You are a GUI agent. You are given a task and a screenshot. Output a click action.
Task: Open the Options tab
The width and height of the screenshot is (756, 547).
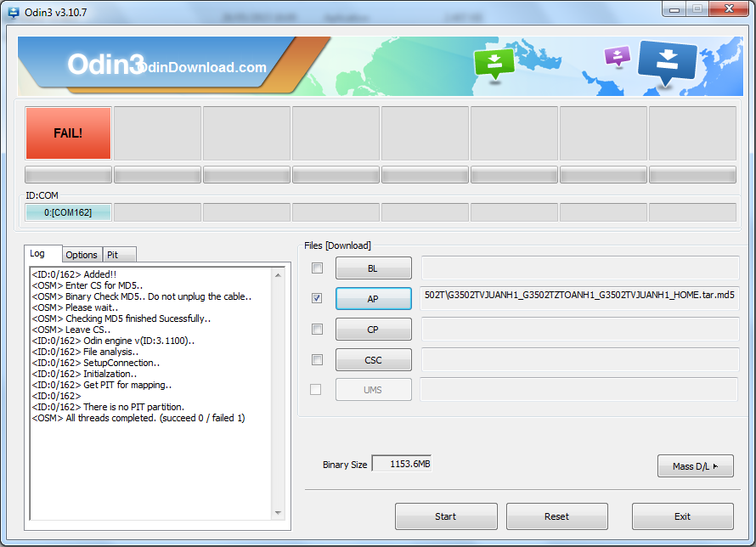pos(82,255)
